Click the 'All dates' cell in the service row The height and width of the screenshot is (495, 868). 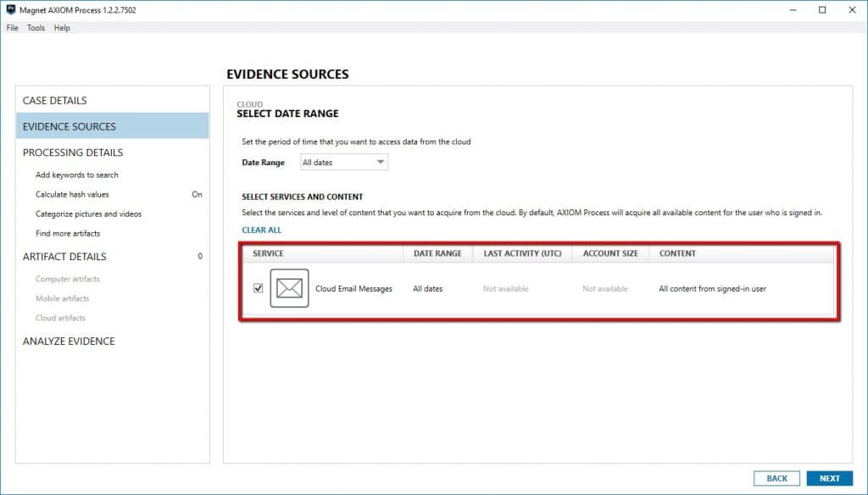tap(427, 288)
